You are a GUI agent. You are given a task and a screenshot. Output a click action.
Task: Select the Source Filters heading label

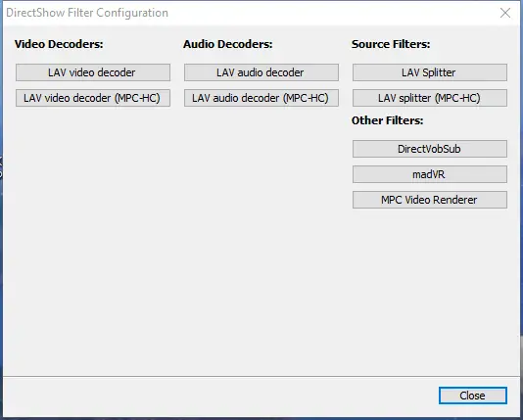coord(391,44)
